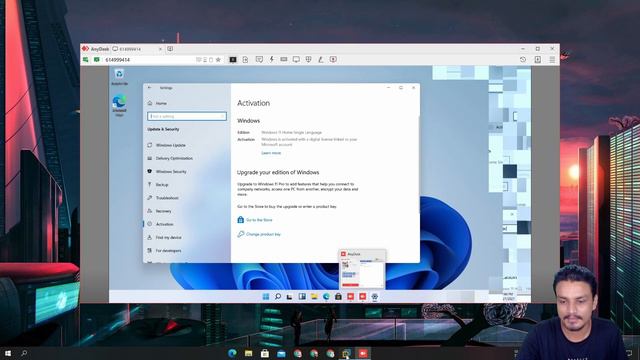
Task: Mark the AnyDesk address as favorite star
Action: (218, 60)
